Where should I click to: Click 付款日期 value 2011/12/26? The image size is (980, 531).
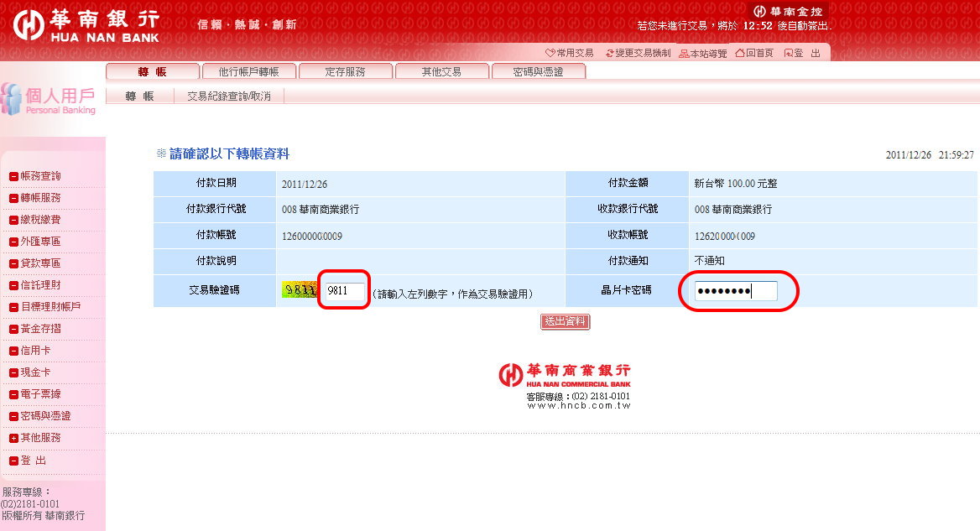click(305, 185)
